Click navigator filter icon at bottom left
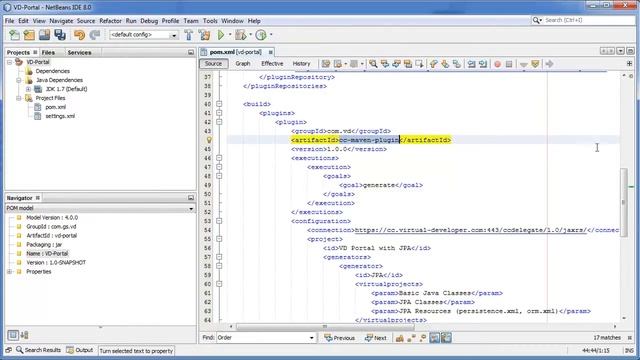640x360 pixels. [13, 335]
